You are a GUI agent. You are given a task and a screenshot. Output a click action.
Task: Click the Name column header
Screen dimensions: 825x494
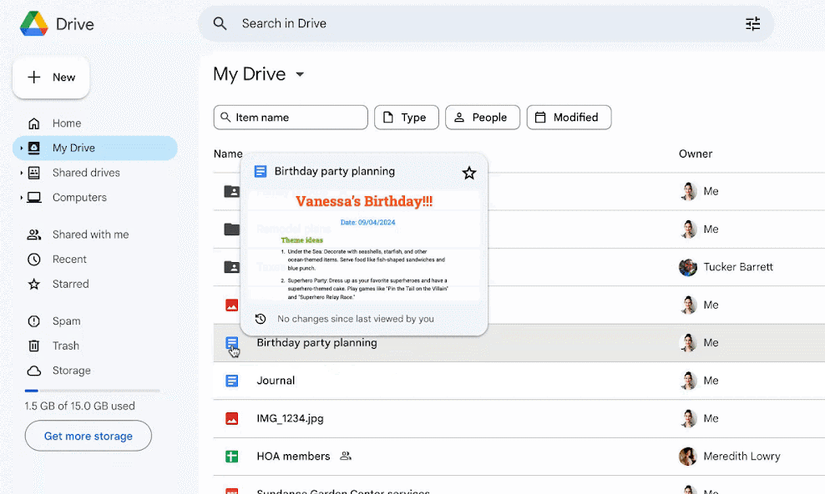pos(228,154)
